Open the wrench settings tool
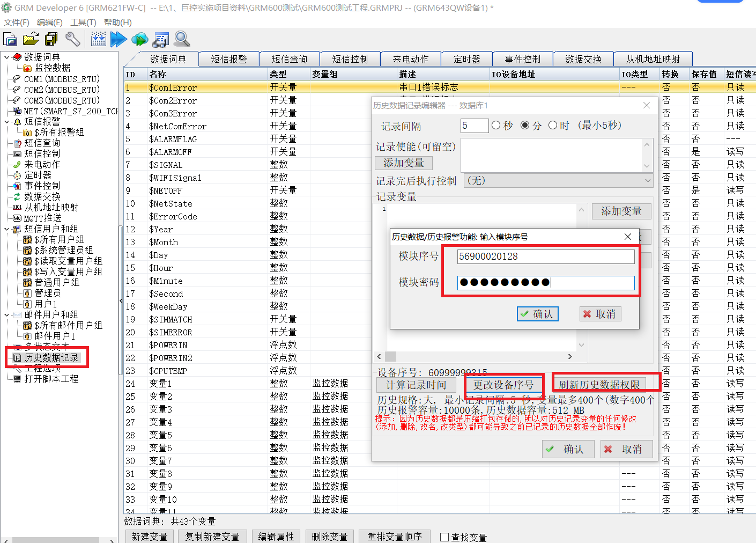Viewport: 756px width, 543px height. coord(72,39)
